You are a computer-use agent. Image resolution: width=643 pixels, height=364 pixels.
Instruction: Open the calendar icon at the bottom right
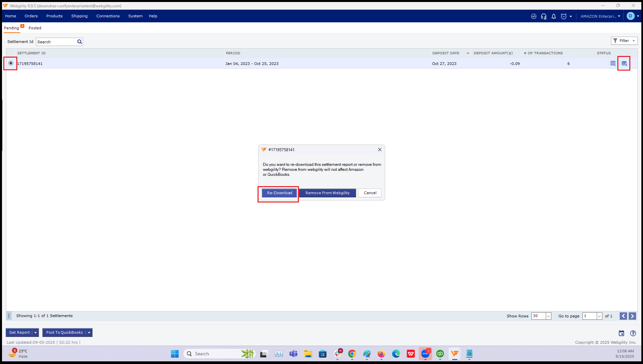click(x=621, y=333)
